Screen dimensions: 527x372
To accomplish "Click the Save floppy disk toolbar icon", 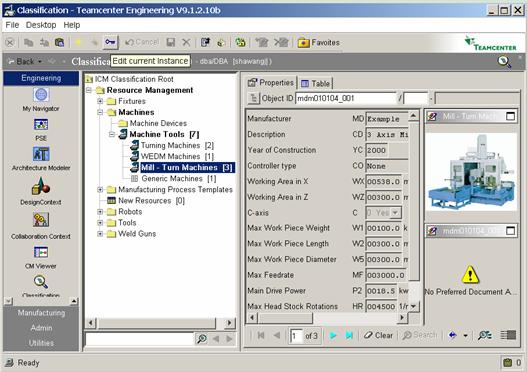I will pos(171,42).
